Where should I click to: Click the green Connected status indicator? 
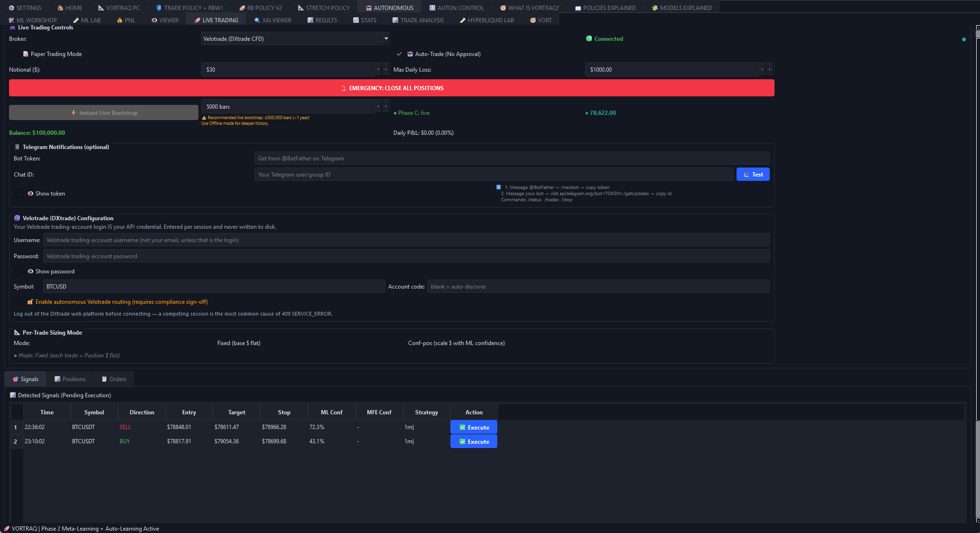tap(589, 38)
